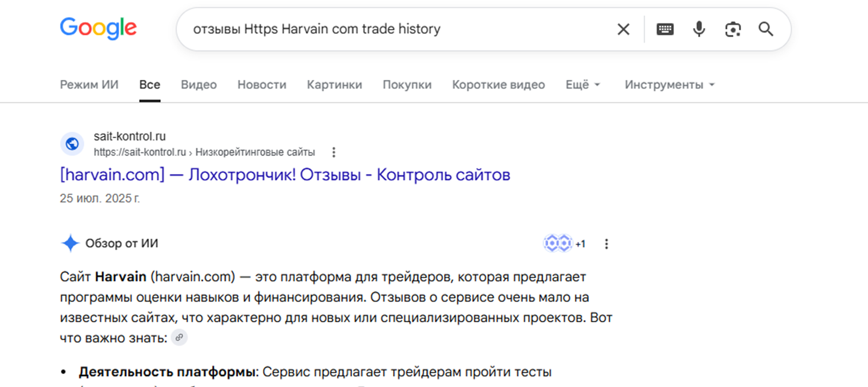Open the sait-kontrol.ru site name
The height and width of the screenshot is (387, 868).
pos(129,136)
